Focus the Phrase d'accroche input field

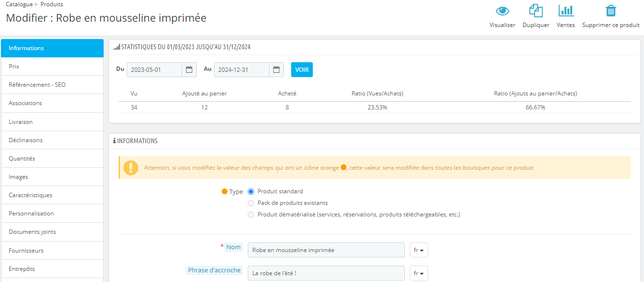pyautogui.click(x=326, y=273)
